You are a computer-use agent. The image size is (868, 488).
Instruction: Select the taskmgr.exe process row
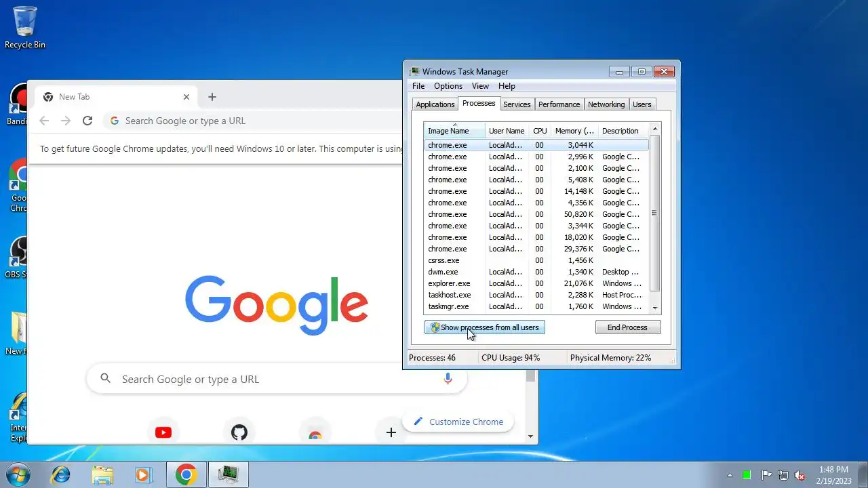pos(536,306)
